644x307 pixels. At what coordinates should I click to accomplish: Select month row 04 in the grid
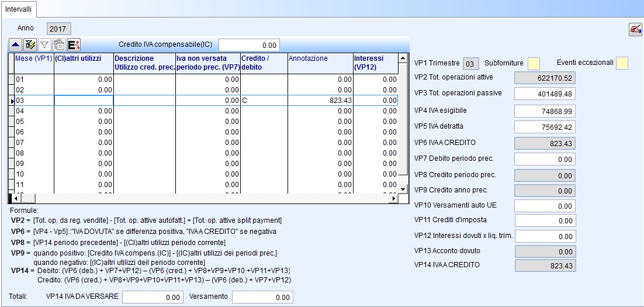203,111
